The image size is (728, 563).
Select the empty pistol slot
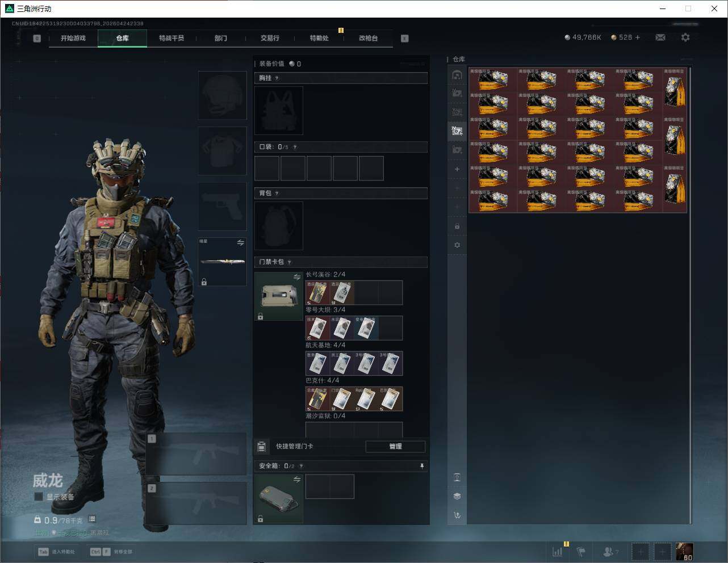click(x=223, y=207)
